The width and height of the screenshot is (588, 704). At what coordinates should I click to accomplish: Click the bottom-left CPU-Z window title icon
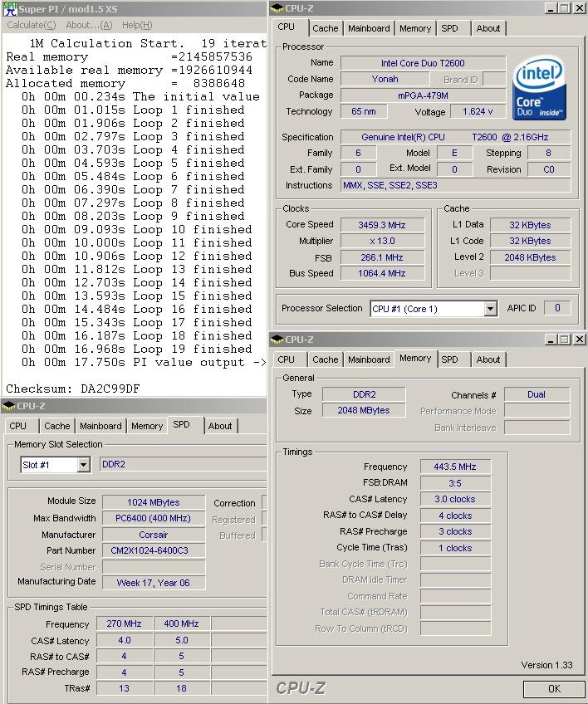8,406
